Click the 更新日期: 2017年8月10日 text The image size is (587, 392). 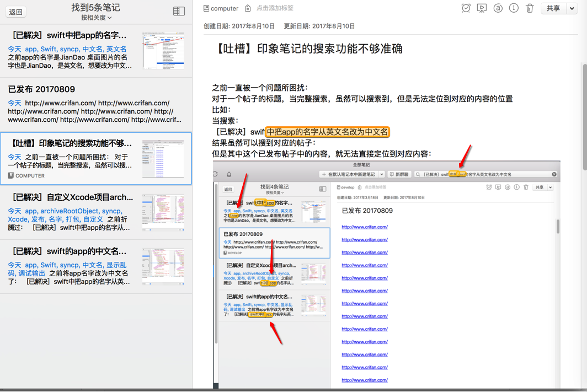pos(319,26)
